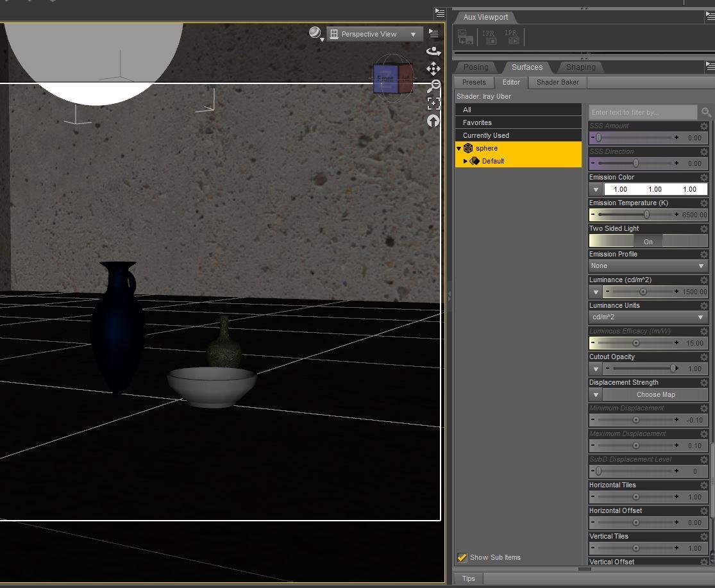Select the sphere item in surface tree

518,148
